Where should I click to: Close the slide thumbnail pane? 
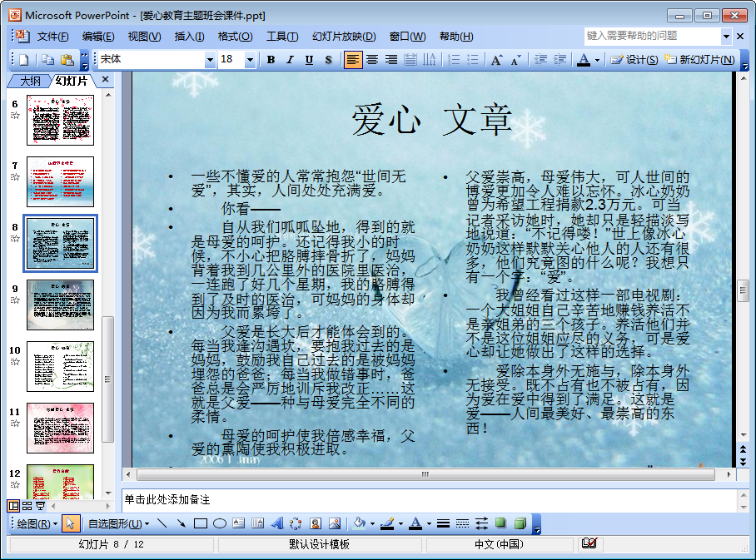click(106, 80)
